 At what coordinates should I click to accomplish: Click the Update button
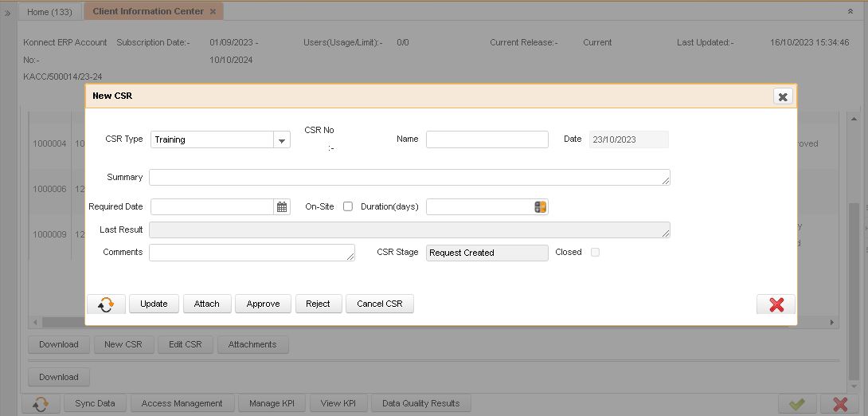click(154, 304)
